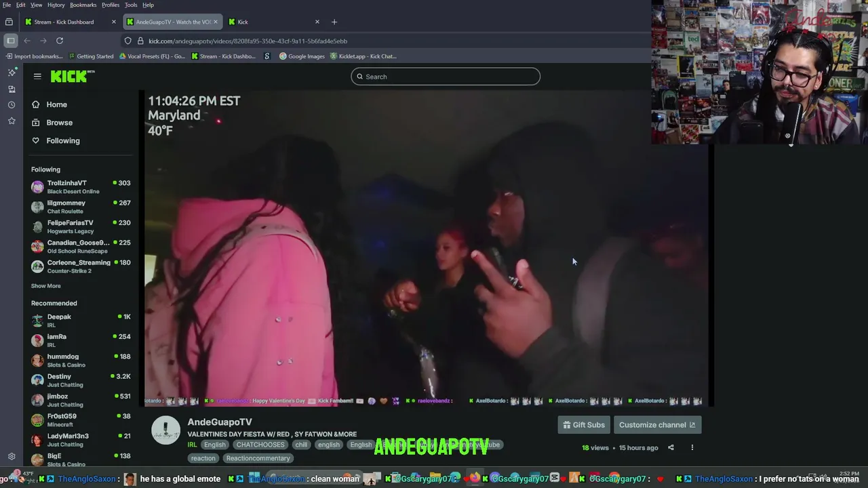Open the Firefox tab overview icon
Image resolution: width=868 pixels, height=488 pixels.
click(9, 22)
